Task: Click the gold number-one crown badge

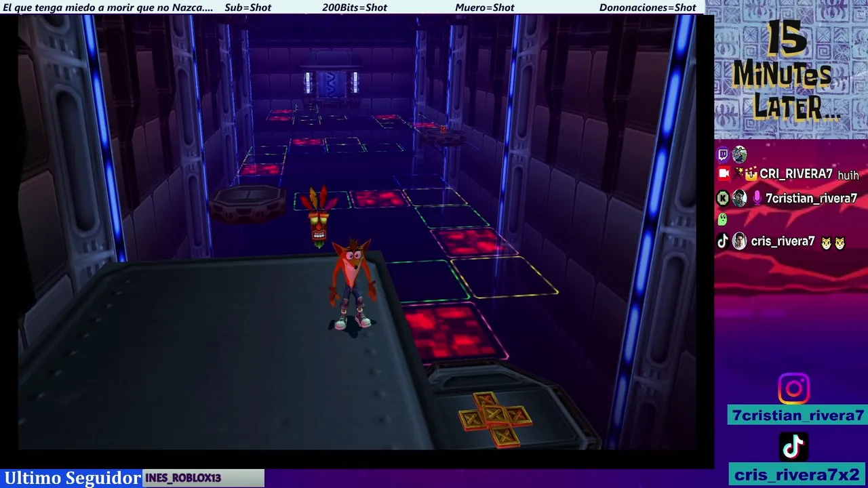Action: click(751, 174)
